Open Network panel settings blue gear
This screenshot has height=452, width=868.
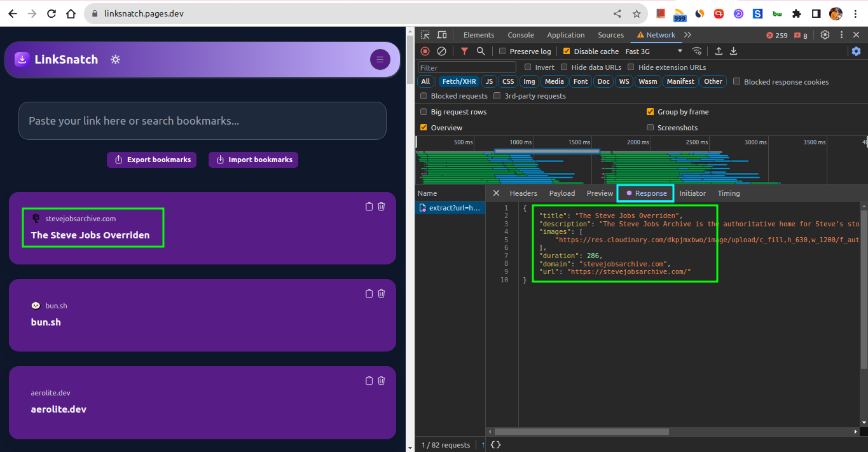[856, 51]
